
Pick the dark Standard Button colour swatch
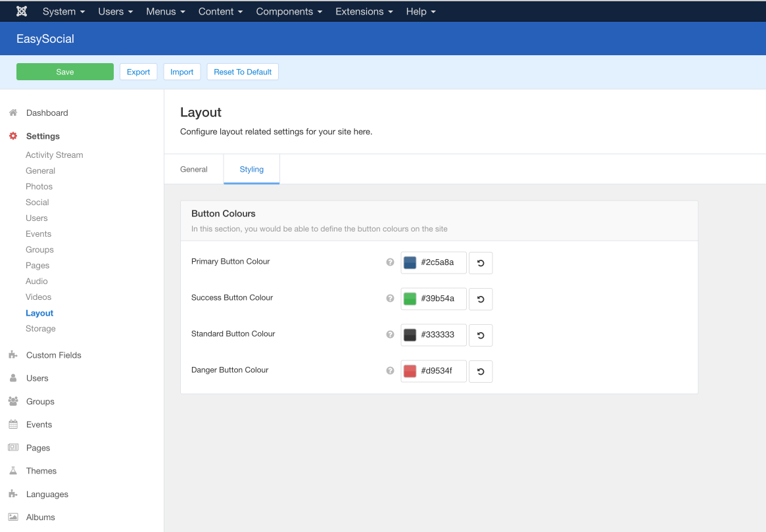point(410,335)
